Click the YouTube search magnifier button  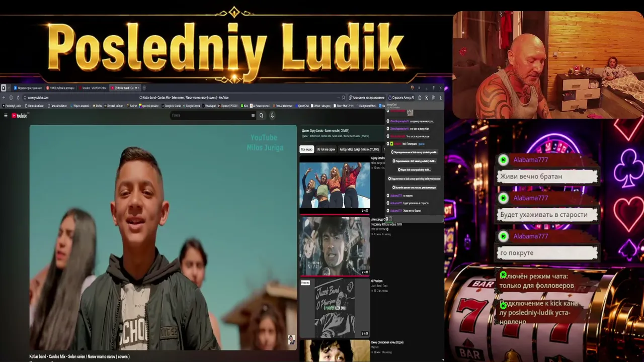[261, 116]
